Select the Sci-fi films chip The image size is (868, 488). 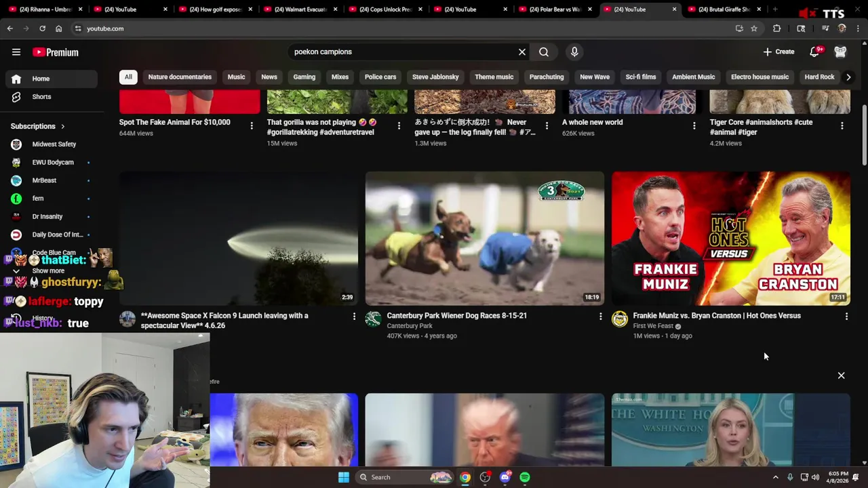pyautogui.click(x=641, y=77)
